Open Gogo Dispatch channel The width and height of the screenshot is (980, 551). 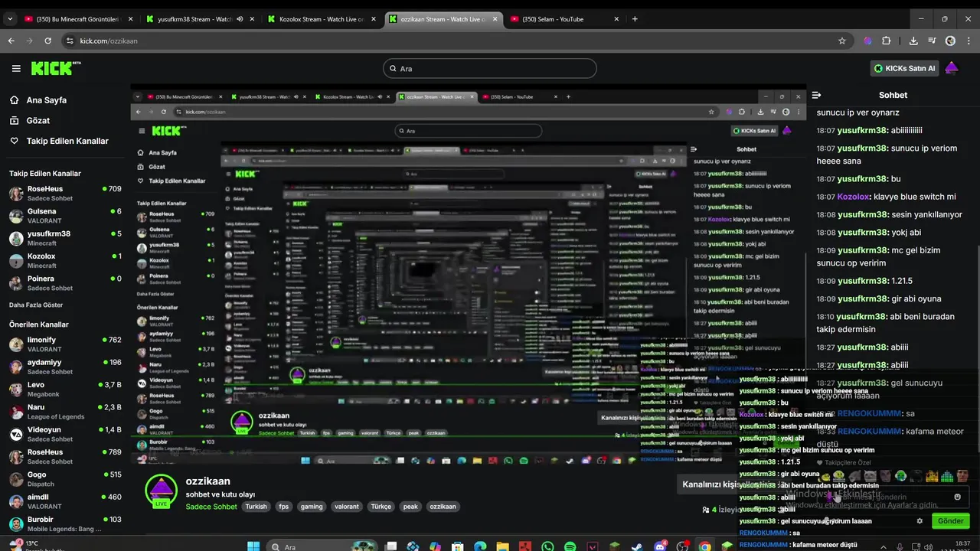[x=65, y=479]
